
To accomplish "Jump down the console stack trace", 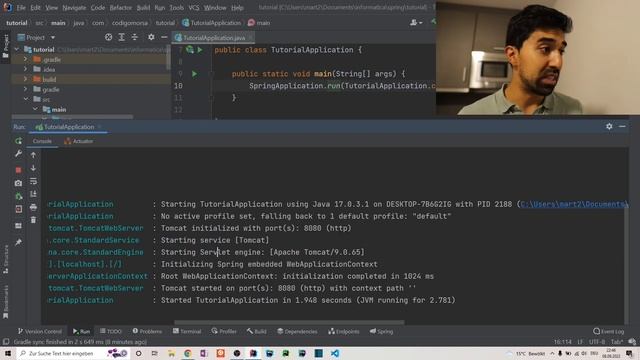I will tap(33, 168).
